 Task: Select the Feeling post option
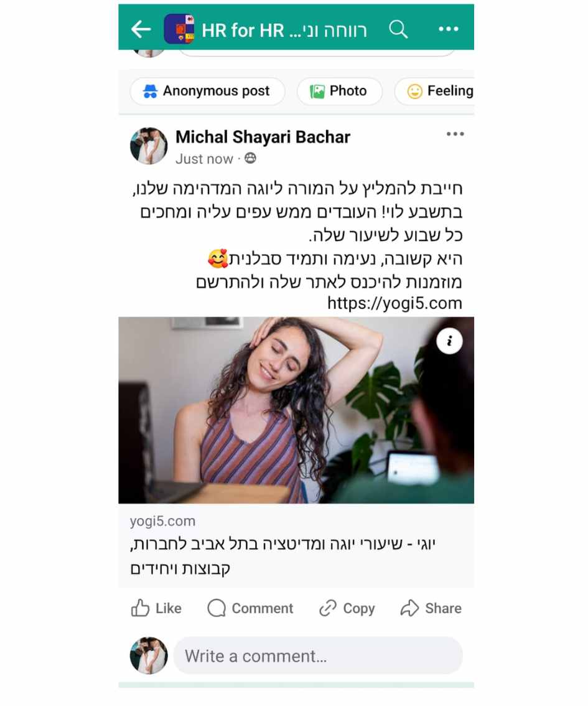pyautogui.click(x=434, y=91)
